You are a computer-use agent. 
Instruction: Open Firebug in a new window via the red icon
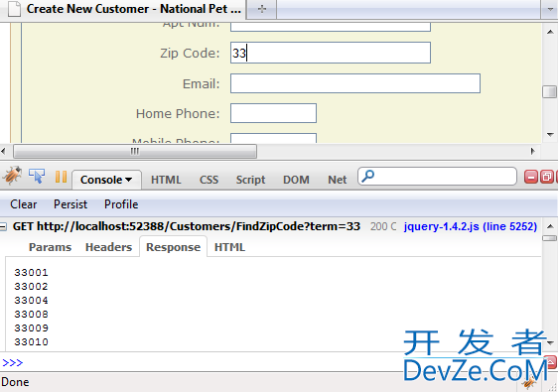pos(547,177)
